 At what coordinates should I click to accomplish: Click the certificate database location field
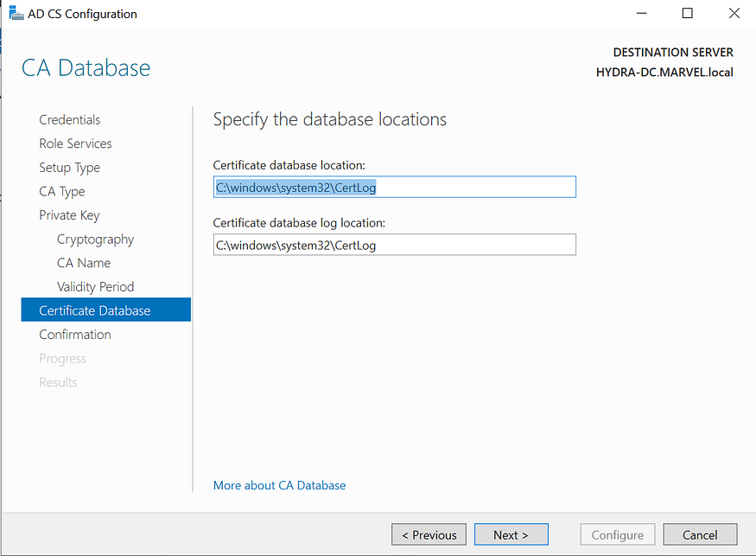(394, 187)
